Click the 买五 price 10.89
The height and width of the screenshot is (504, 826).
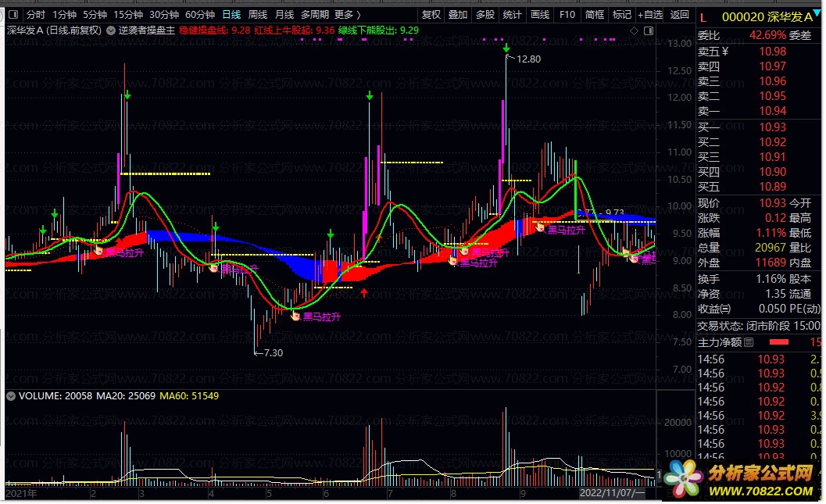coord(772,187)
